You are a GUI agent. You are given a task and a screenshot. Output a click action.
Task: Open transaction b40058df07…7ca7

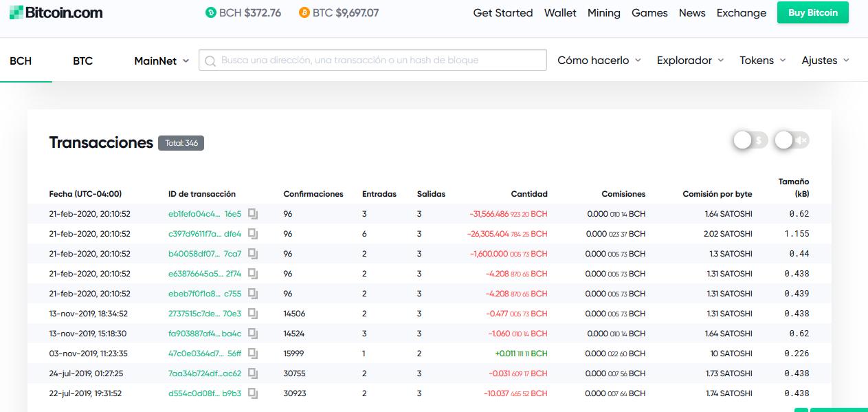click(205, 254)
